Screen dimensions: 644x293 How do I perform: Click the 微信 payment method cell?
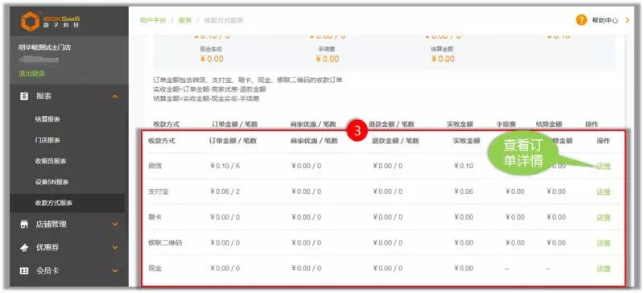click(155, 166)
